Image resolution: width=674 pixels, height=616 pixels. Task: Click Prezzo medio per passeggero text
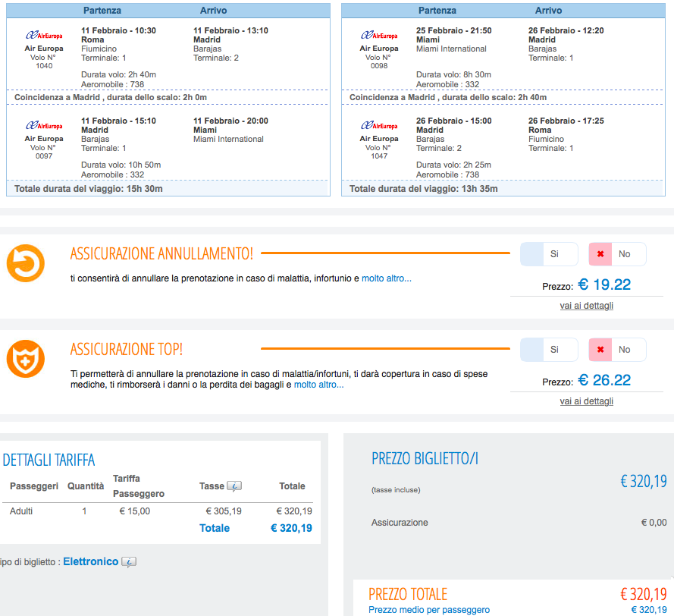[x=429, y=609]
